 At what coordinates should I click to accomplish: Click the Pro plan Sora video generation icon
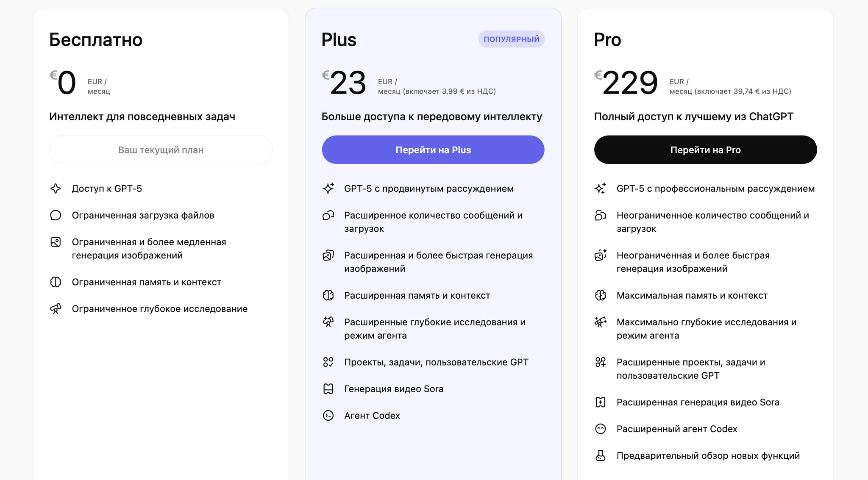(x=601, y=402)
